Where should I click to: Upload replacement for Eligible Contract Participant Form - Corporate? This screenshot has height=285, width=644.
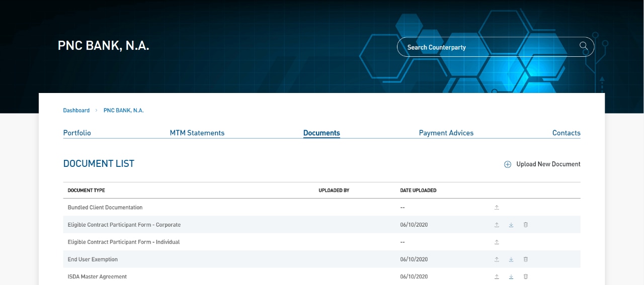(497, 225)
